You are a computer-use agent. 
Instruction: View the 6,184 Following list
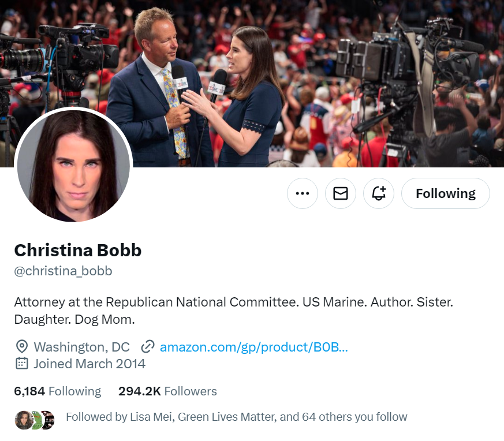coord(58,391)
